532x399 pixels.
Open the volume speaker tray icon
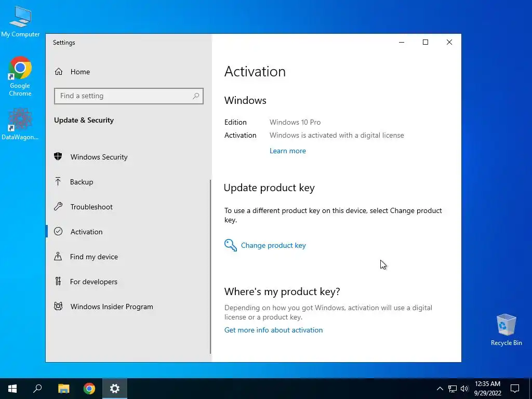pyautogui.click(x=464, y=389)
